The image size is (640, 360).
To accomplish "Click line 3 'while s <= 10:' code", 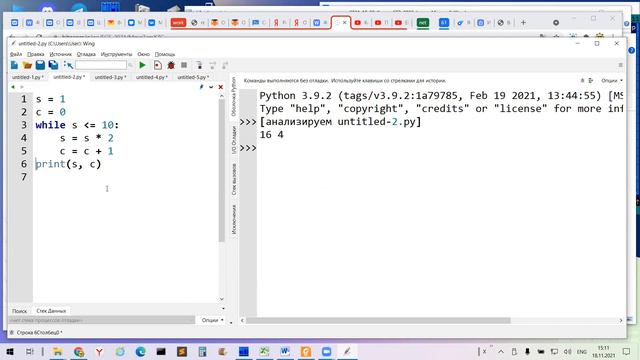I will pyautogui.click(x=77, y=125).
